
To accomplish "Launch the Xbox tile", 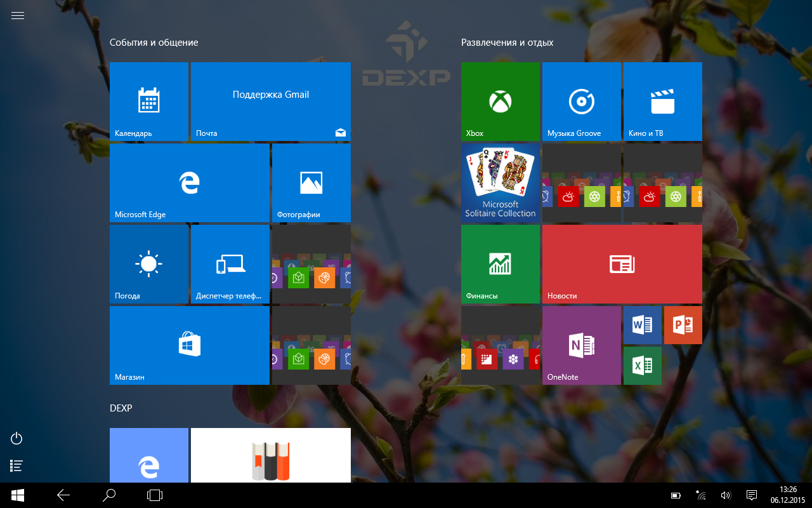I will click(501, 102).
